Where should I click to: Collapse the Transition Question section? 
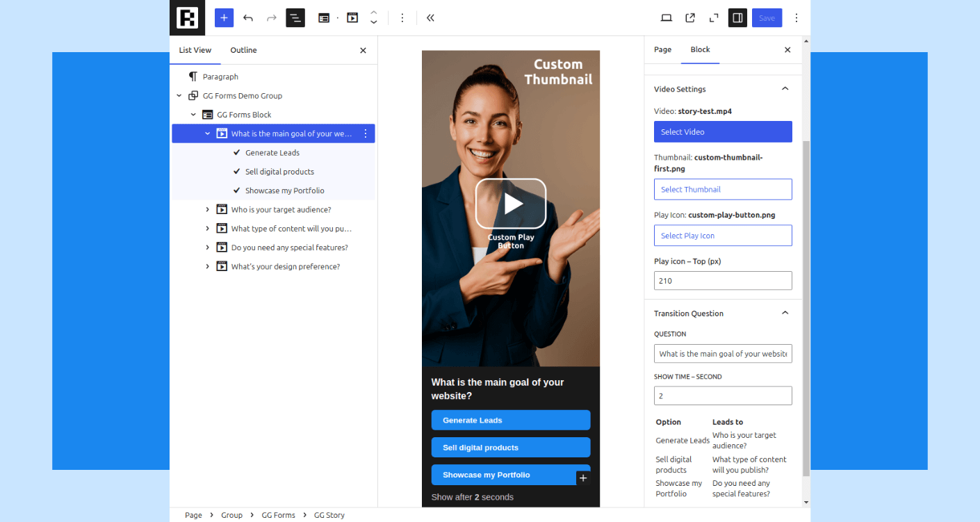point(785,313)
